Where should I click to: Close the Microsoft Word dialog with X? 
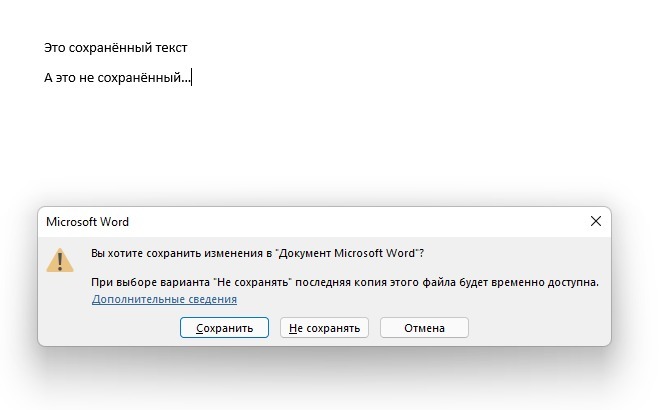pyautogui.click(x=596, y=221)
